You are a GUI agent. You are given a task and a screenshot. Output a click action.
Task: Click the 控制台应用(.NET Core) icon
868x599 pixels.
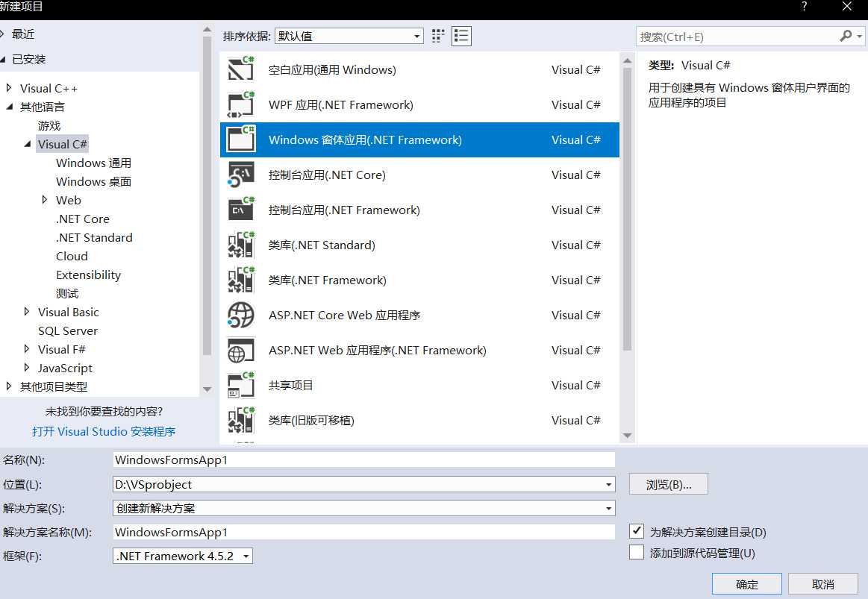241,175
